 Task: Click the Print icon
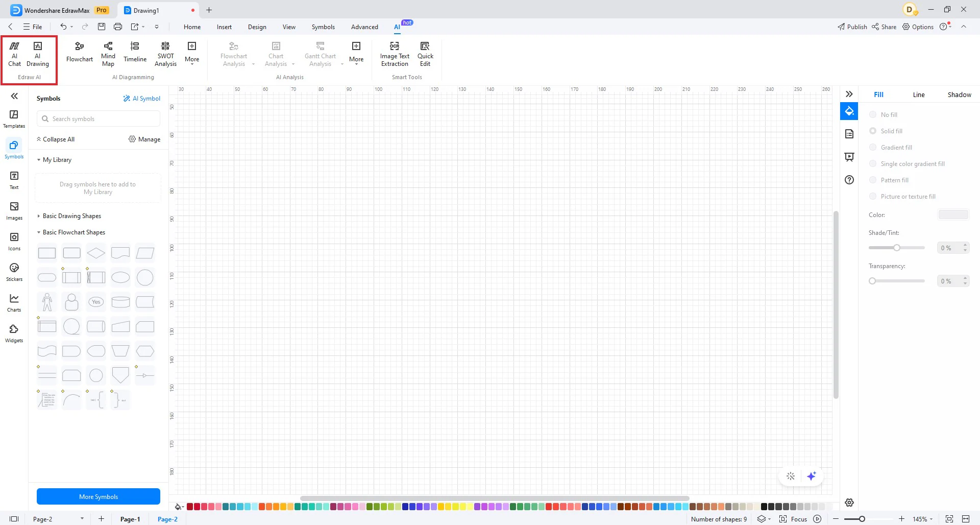tap(118, 27)
